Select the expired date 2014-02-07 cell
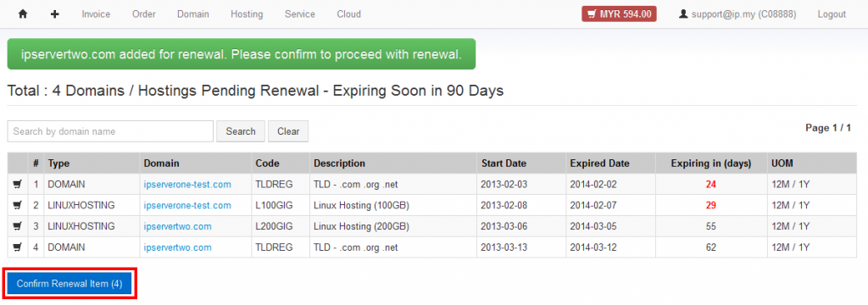The width and height of the screenshot is (868, 305). [610, 205]
